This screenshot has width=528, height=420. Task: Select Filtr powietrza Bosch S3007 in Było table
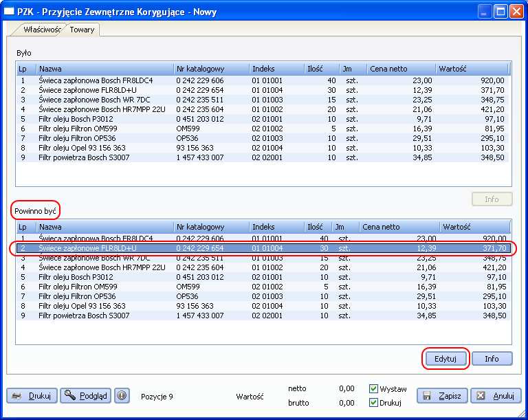pos(263,157)
